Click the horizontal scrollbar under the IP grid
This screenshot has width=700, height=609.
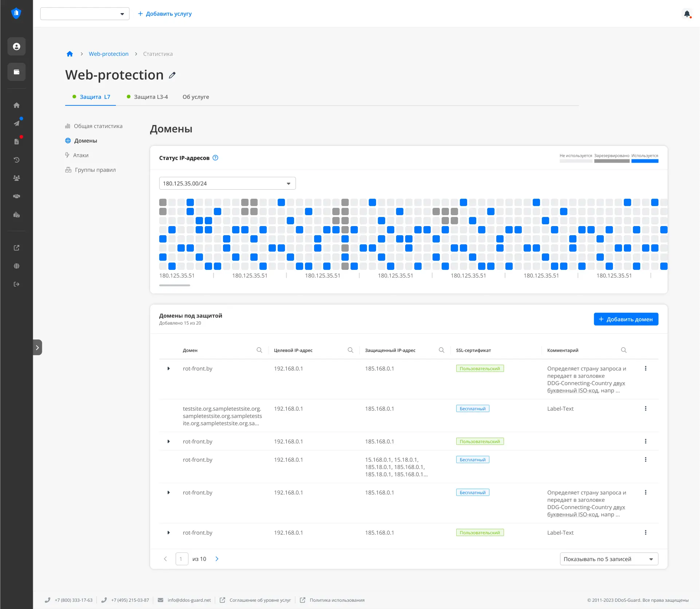(175, 285)
